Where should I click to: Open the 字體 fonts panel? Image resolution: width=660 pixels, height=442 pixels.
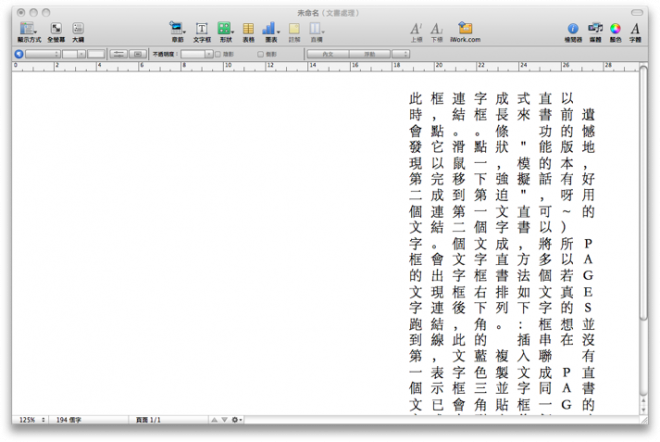(635, 29)
